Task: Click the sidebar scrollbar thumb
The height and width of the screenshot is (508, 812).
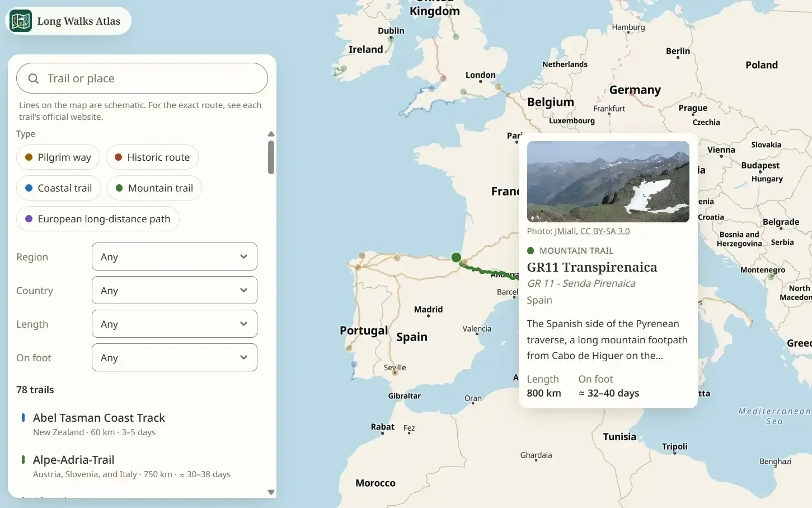Action: point(271,157)
